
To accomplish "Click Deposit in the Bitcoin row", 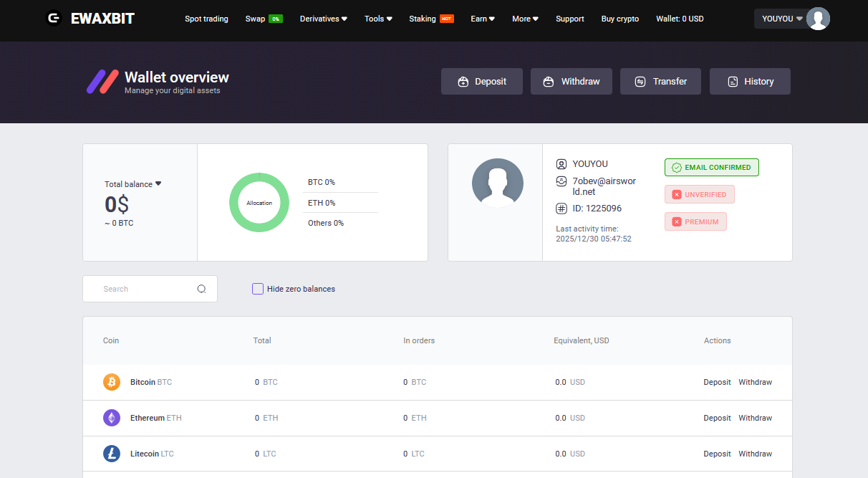I will click(717, 382).
